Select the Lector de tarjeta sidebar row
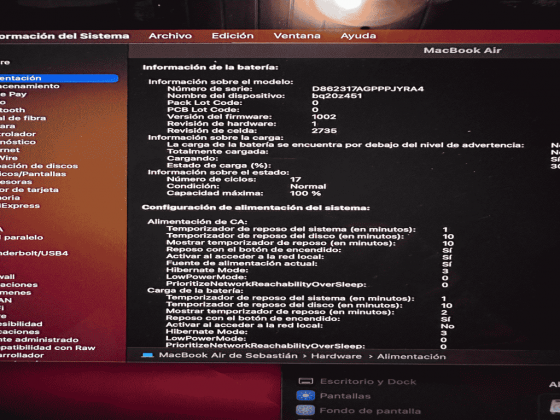The height and width of the screenshot is (420, 560). coord(29,190)
